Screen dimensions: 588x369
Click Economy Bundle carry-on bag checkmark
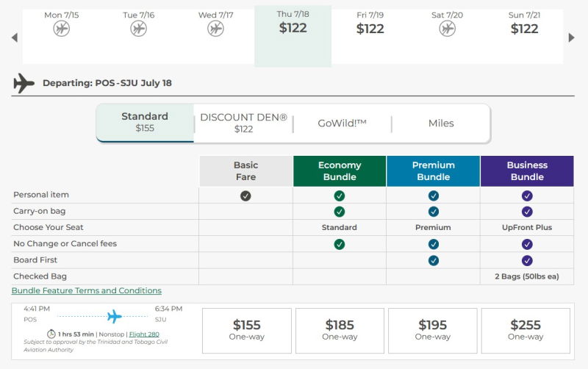pyautogui.click(x=340, y=212)
